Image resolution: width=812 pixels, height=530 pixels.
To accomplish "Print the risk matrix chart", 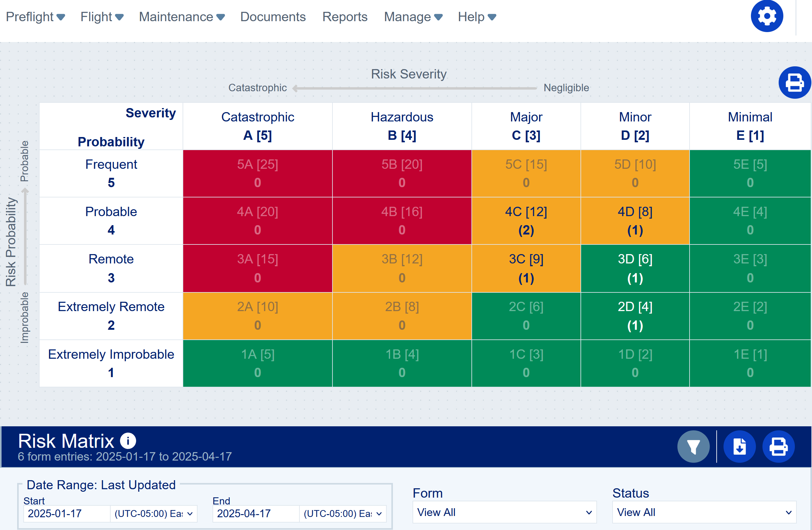I will [x=794, y=83].
